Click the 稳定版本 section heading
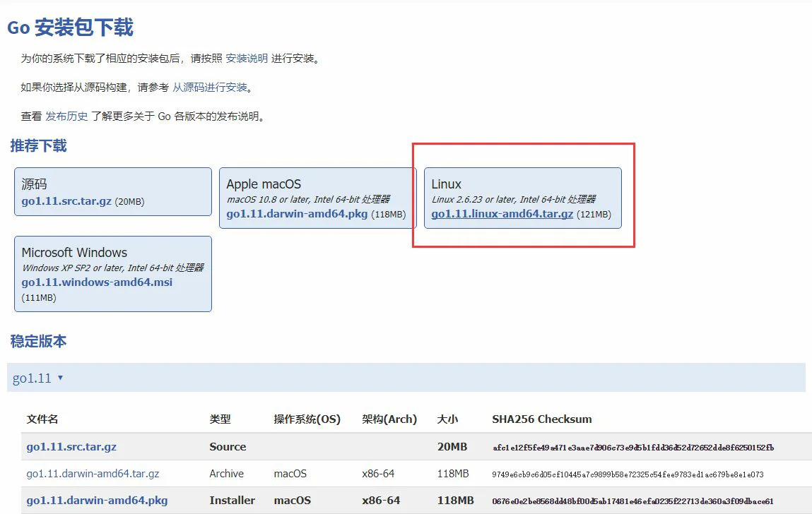This screenshot has height=514, width=812. tap(38, 342)
